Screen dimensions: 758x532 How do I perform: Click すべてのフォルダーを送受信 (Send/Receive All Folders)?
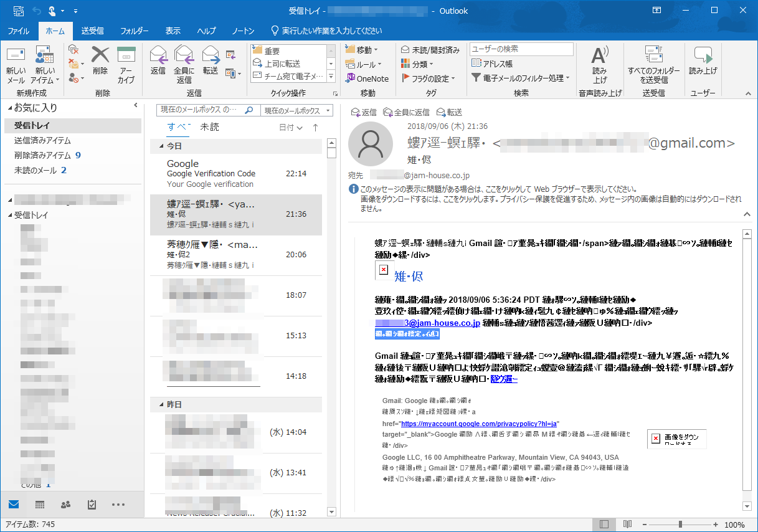[653, 65]
